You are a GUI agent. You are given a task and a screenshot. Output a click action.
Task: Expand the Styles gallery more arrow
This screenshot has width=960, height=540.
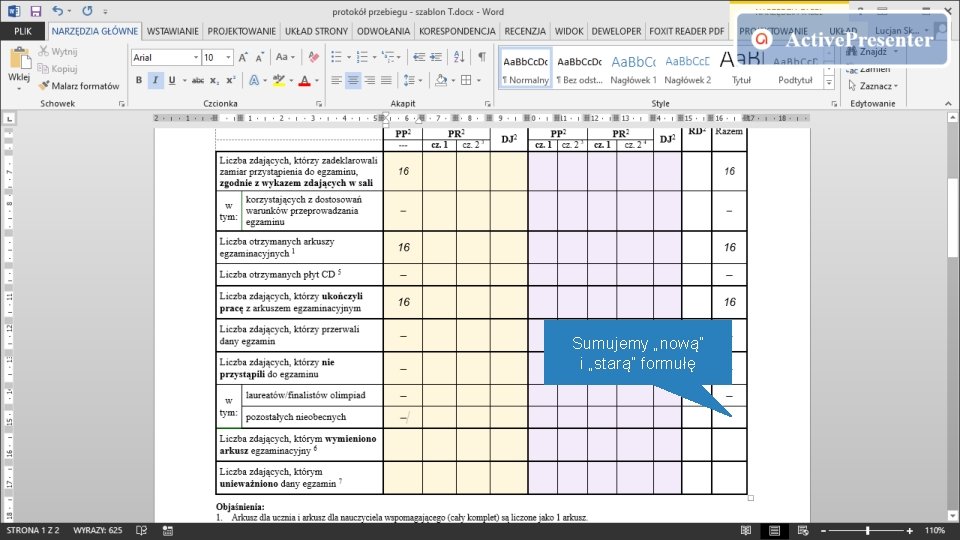coord(830,83)
